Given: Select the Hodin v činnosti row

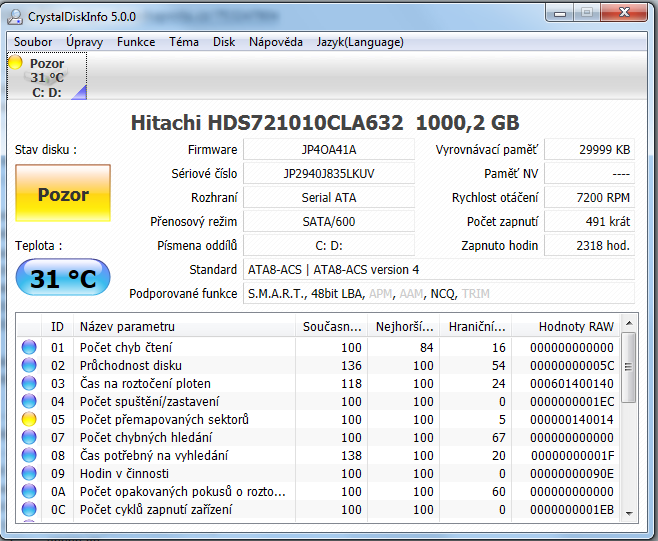Looking at the screenshot, I should [318, 473].
